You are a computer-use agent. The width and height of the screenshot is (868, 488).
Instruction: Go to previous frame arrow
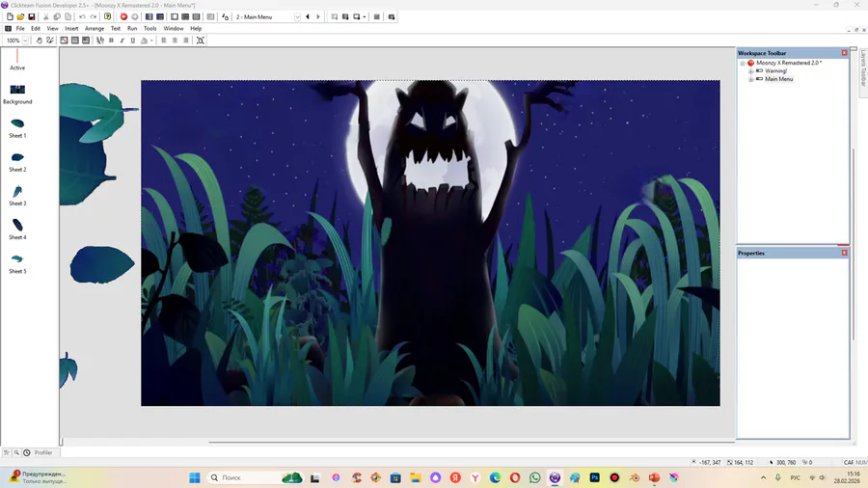308,16
